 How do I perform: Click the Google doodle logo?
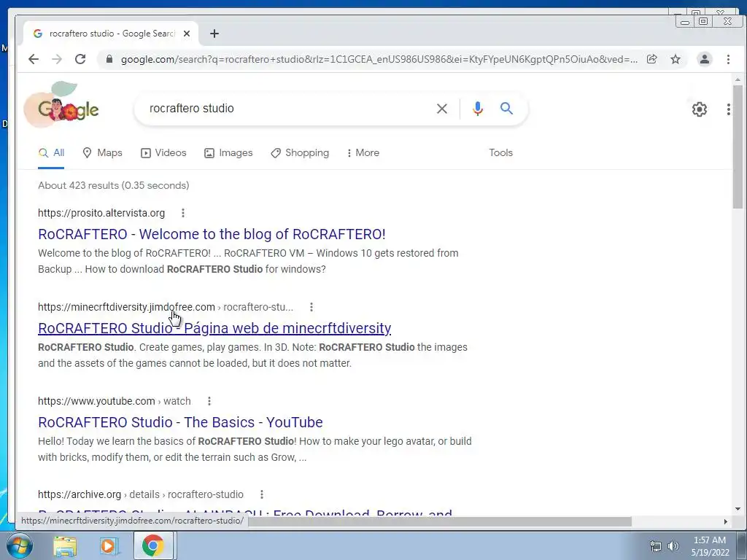coord(62,105)
